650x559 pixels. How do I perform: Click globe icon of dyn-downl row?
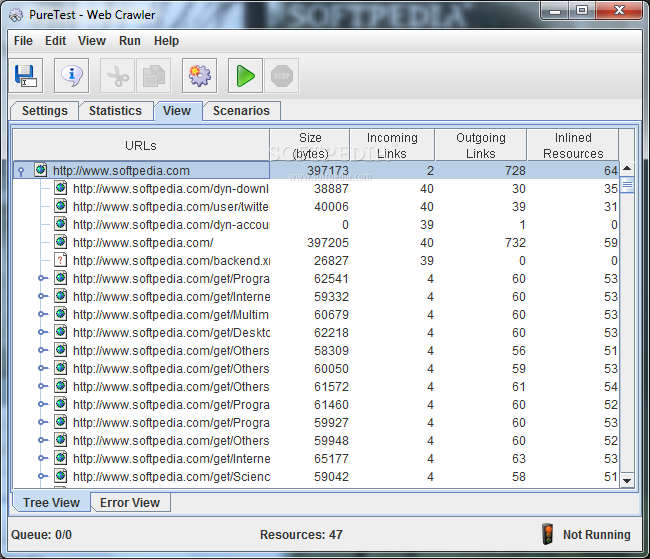[61, 188]
